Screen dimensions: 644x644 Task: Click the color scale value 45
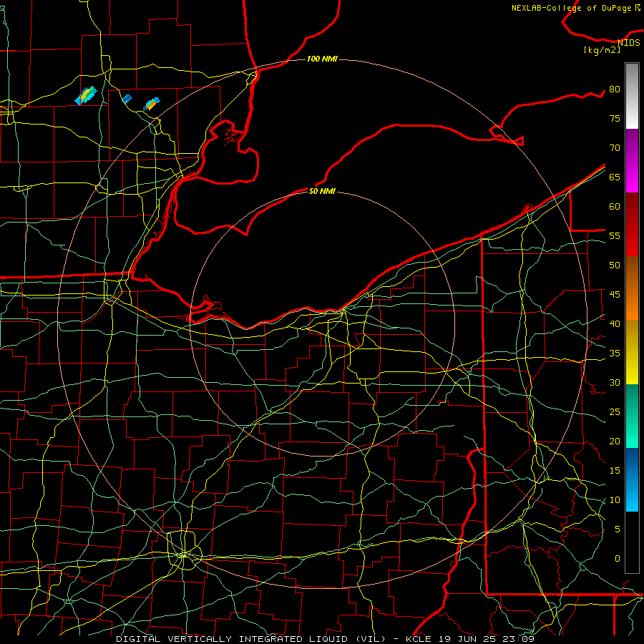[615, 295]
